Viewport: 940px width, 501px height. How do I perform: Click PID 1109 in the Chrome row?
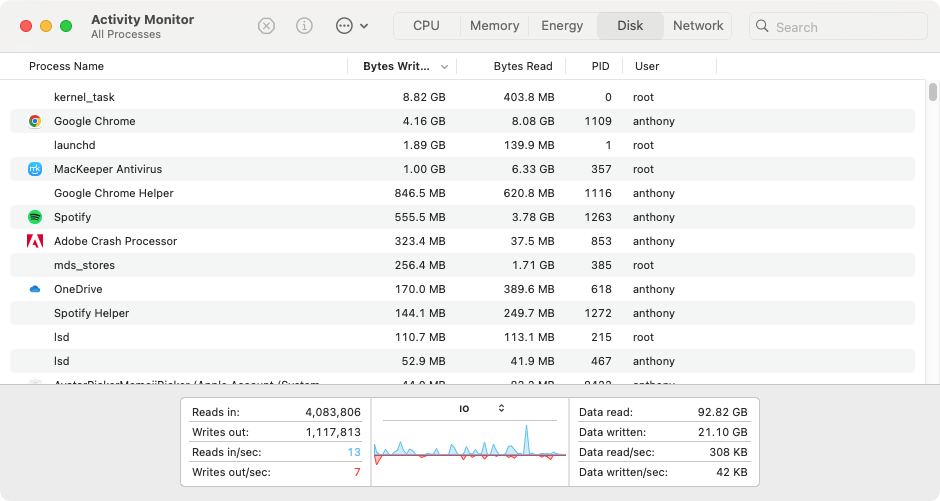(598, 121)
